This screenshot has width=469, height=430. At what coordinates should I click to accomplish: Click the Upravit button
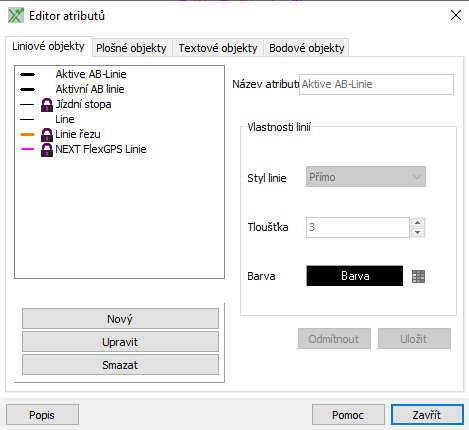coord(120,342)
